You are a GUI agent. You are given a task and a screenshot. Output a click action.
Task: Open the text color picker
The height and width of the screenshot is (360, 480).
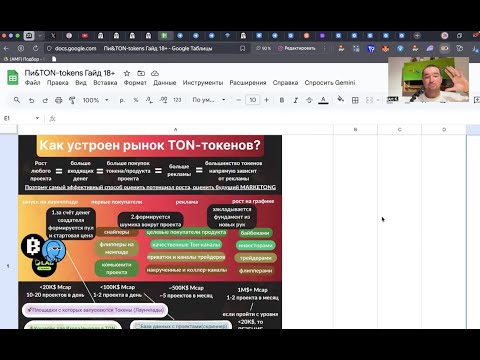click(x=323, y=100)
